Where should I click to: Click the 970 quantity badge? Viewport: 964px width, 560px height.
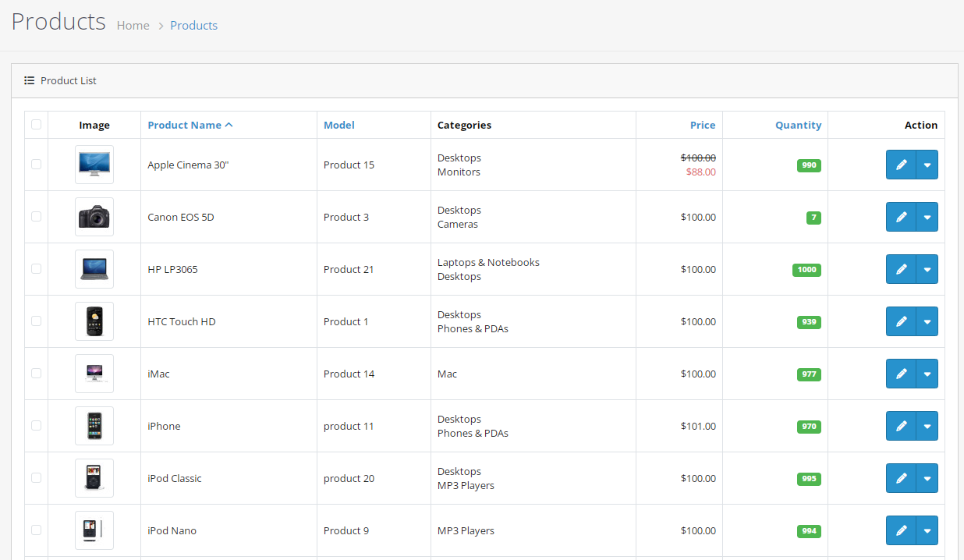[x=809, y=427]
